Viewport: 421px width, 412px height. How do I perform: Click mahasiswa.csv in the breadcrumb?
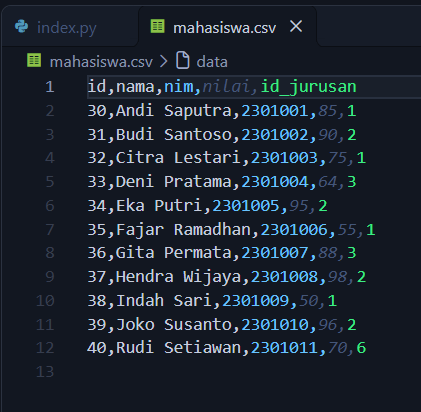click(x=101, y=62)
